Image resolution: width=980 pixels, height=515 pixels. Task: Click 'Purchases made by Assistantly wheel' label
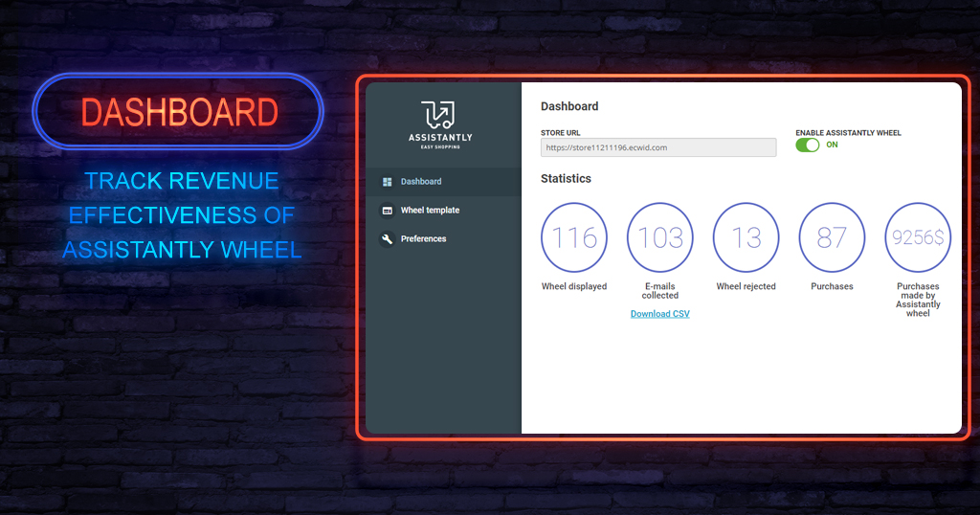[x=918, y=300]
